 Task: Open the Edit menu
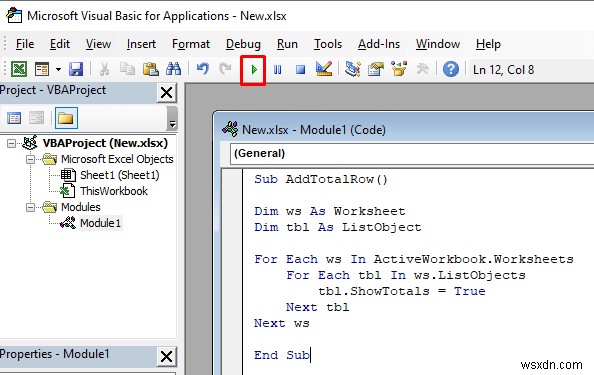pos(60,44)
